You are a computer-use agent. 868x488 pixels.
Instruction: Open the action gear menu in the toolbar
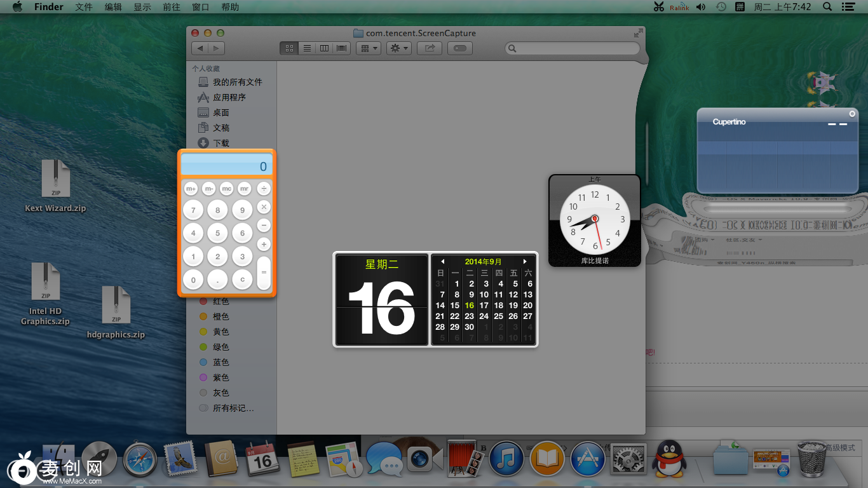[398, 48]
